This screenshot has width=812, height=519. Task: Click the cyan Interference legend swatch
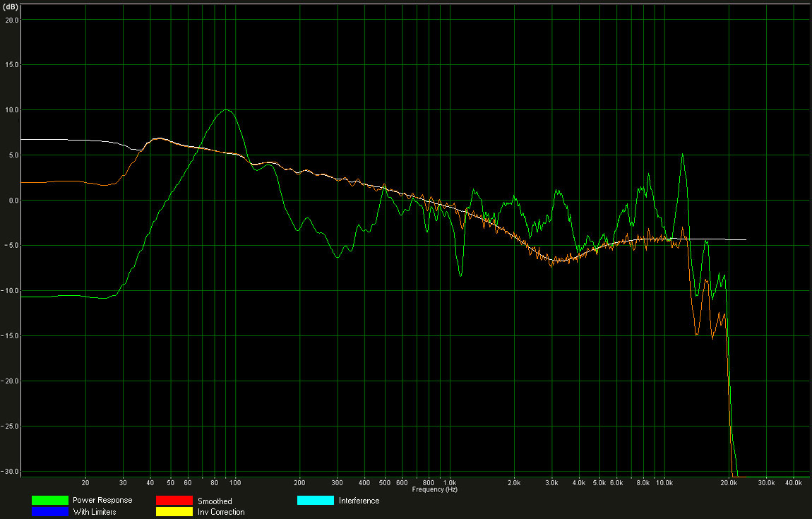315,500
